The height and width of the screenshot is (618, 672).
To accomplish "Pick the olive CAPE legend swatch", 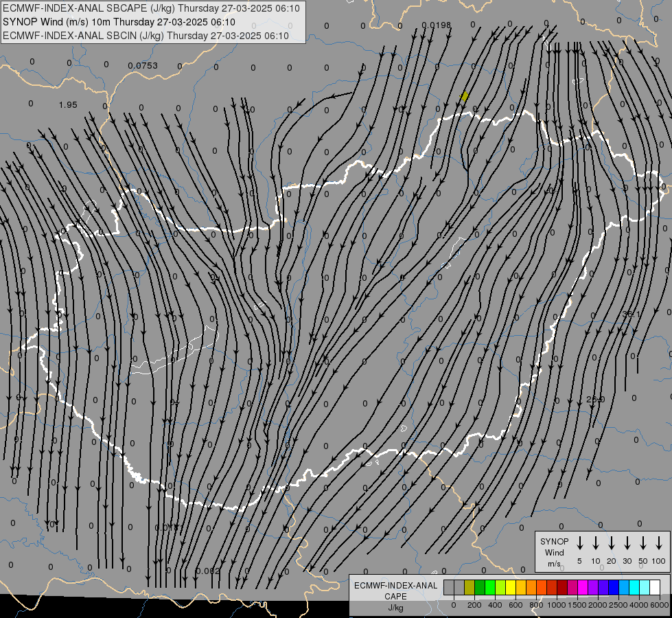I will click(x=470, y=587).
